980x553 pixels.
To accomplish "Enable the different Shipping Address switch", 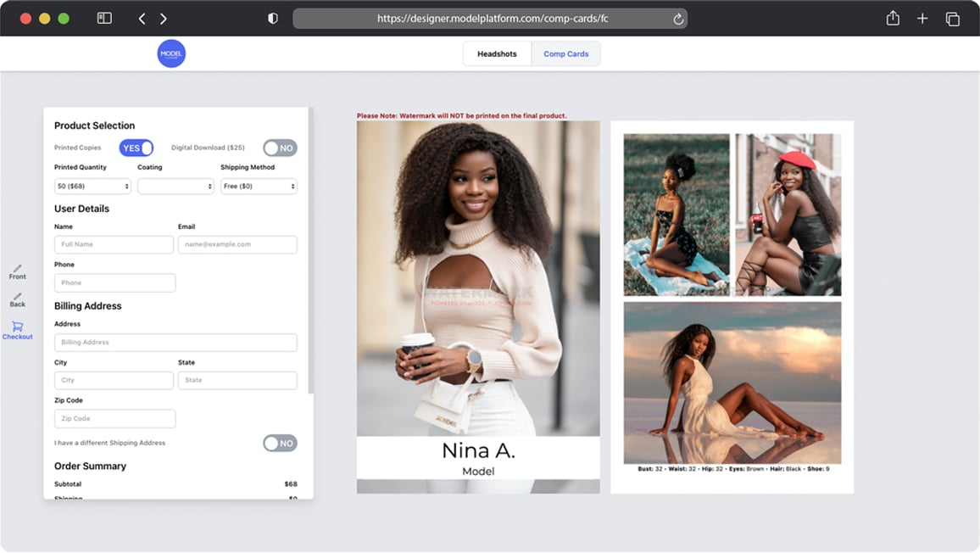I will click(x=280, y=444).
